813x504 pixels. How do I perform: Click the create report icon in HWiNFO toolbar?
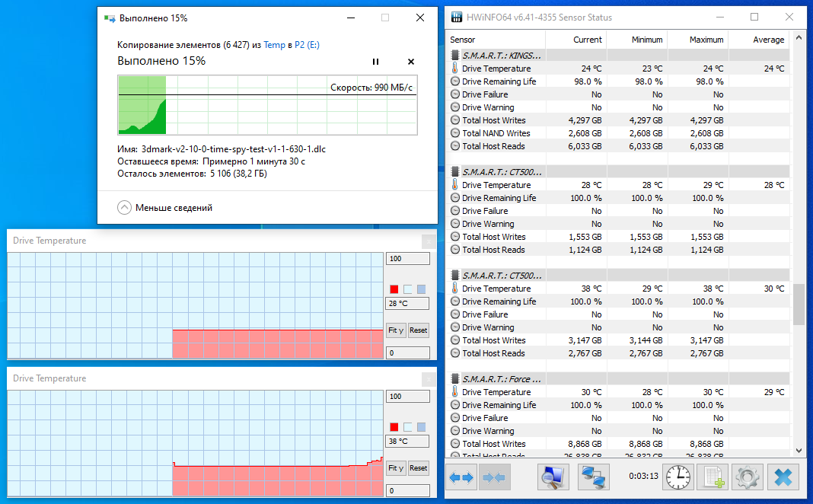pos(712,477)
